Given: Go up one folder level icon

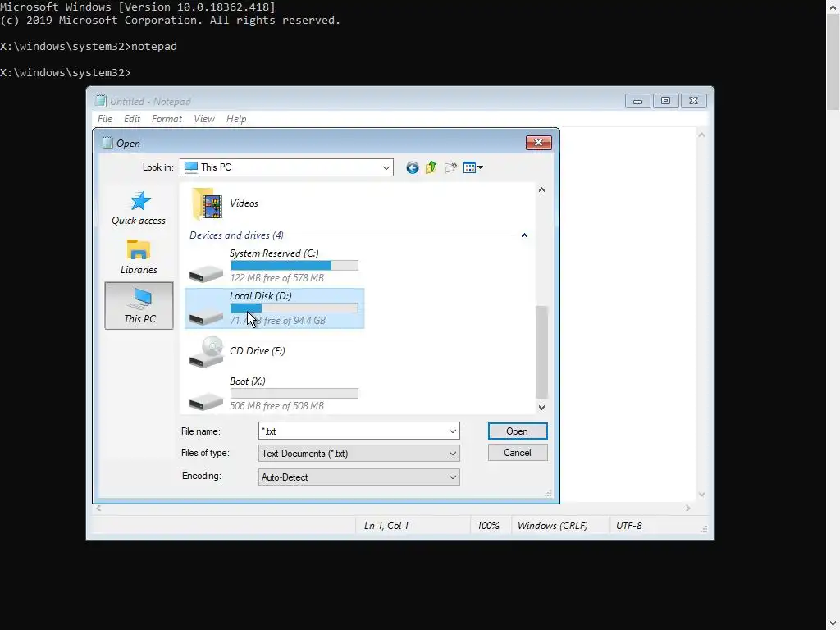Looking at the screenshot, I should [x=431, y=167].
